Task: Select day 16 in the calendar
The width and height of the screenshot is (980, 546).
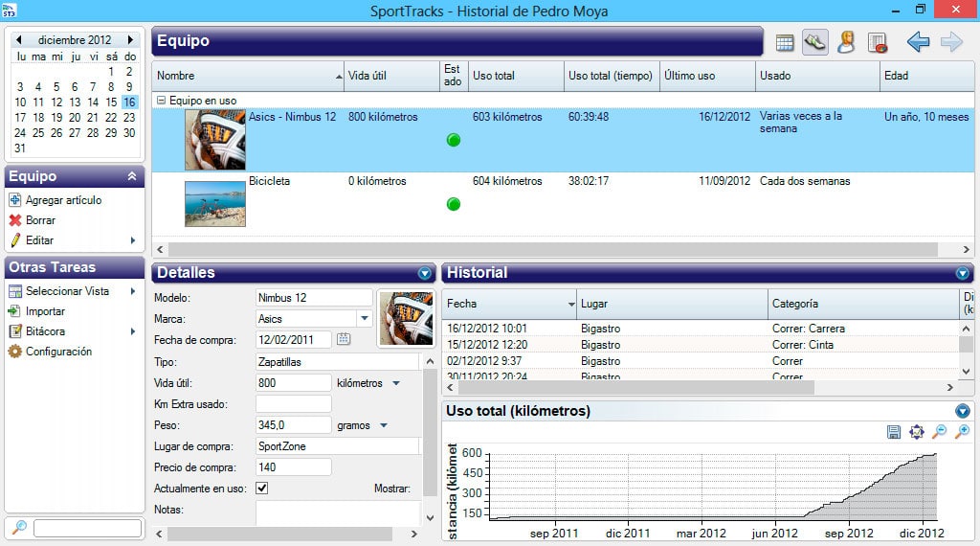Action: (129, 102)
